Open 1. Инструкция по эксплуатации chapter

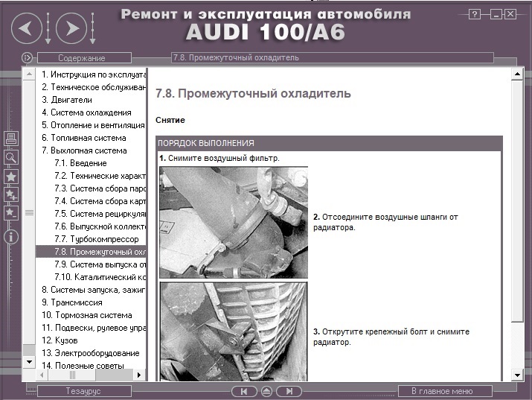pos(94,74)
